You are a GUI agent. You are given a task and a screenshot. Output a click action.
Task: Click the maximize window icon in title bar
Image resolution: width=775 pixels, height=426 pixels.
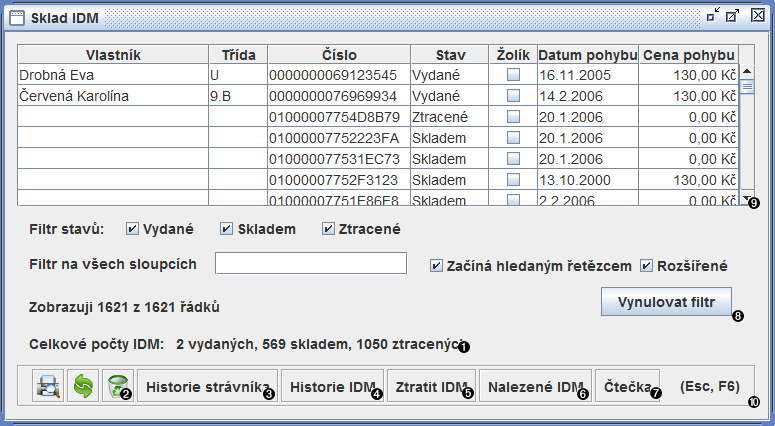coord(733,16)
